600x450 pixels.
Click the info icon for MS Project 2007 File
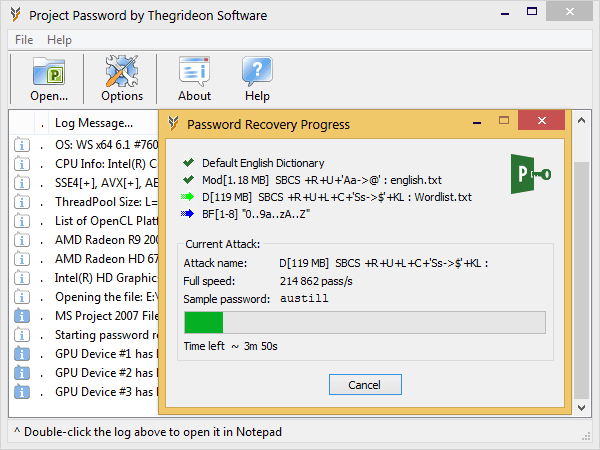pos(22,316)
